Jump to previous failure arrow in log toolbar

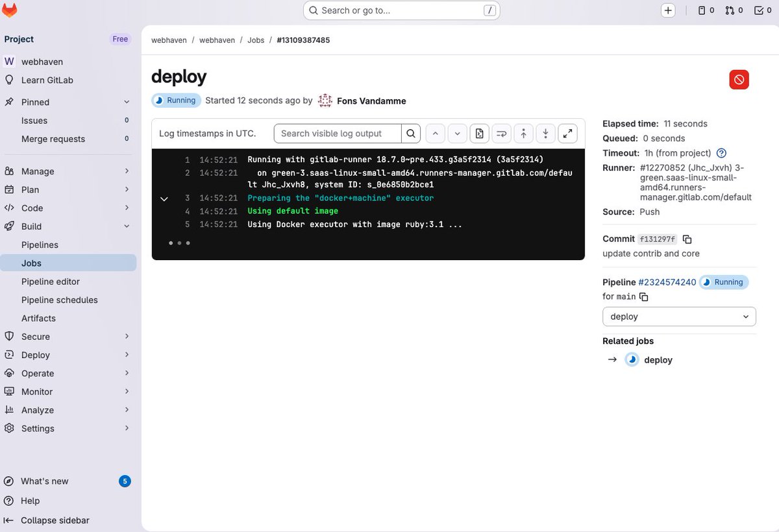(x=436, y=134)
